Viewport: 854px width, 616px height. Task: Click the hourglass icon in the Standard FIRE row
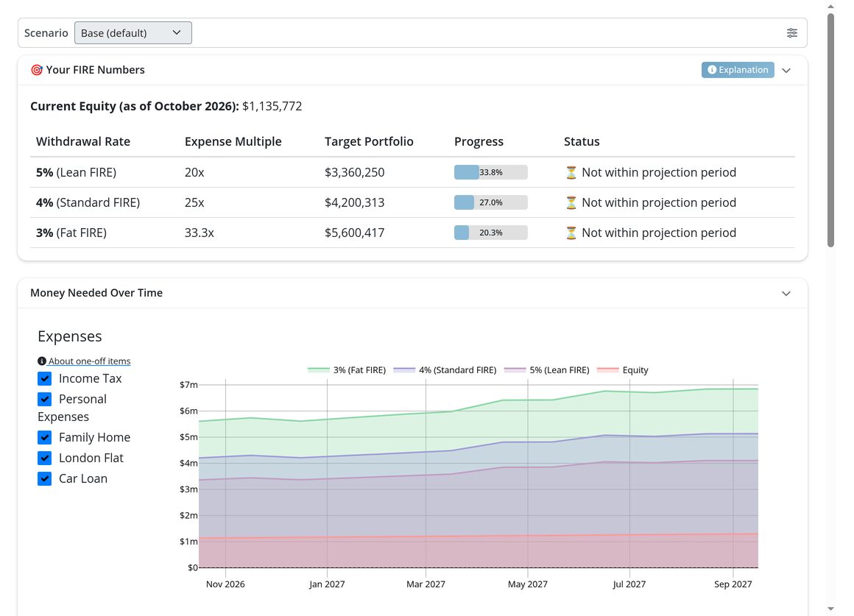click(571, 202)
